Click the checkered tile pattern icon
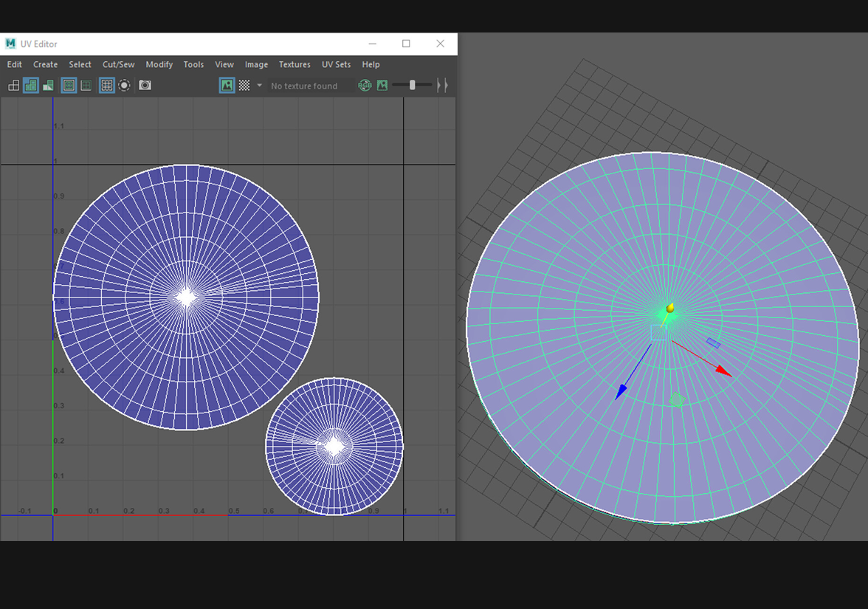Image resolution: width=868 pixels, height=609 pixels. coord(244,86)
